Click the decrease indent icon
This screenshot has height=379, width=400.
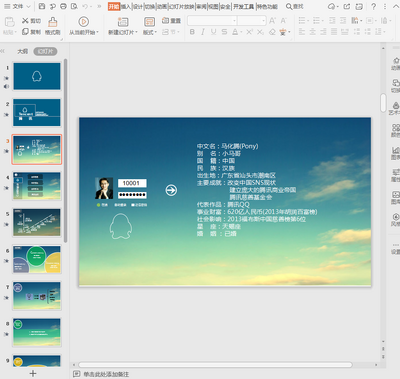(332, 21)
